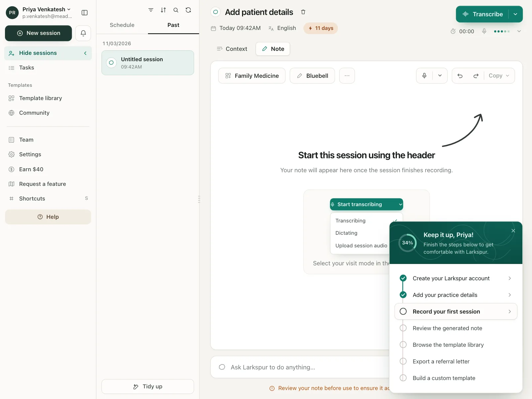
Task: Expand the audio settings chevron
Action: pyautogui.click(x=519, y=31)
